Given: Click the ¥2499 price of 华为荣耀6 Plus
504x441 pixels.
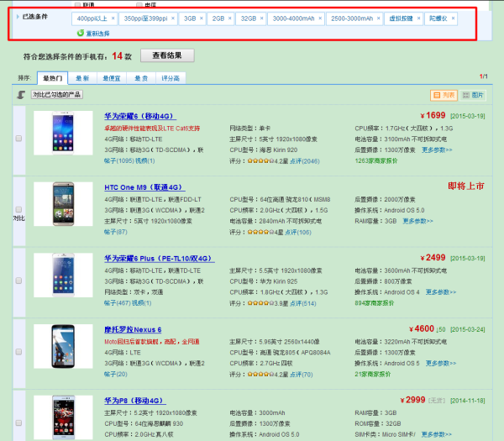Looking at the screenshot, I should coord(433,258).
